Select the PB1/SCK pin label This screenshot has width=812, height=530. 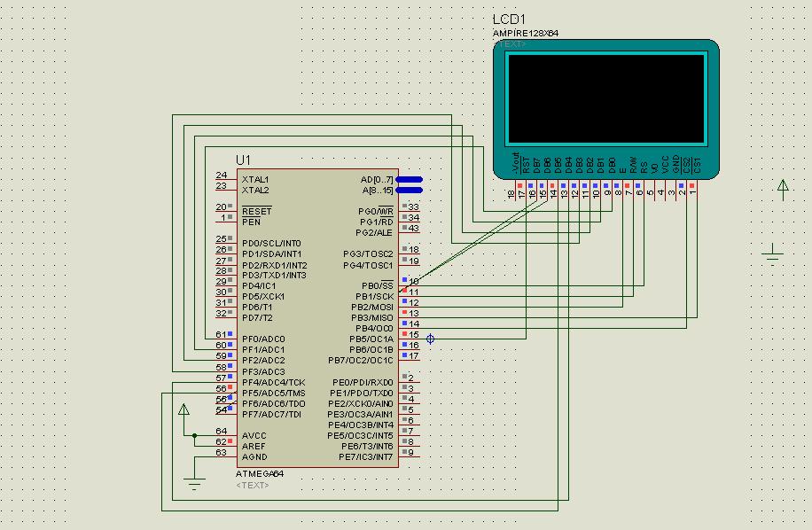(374, 297)
